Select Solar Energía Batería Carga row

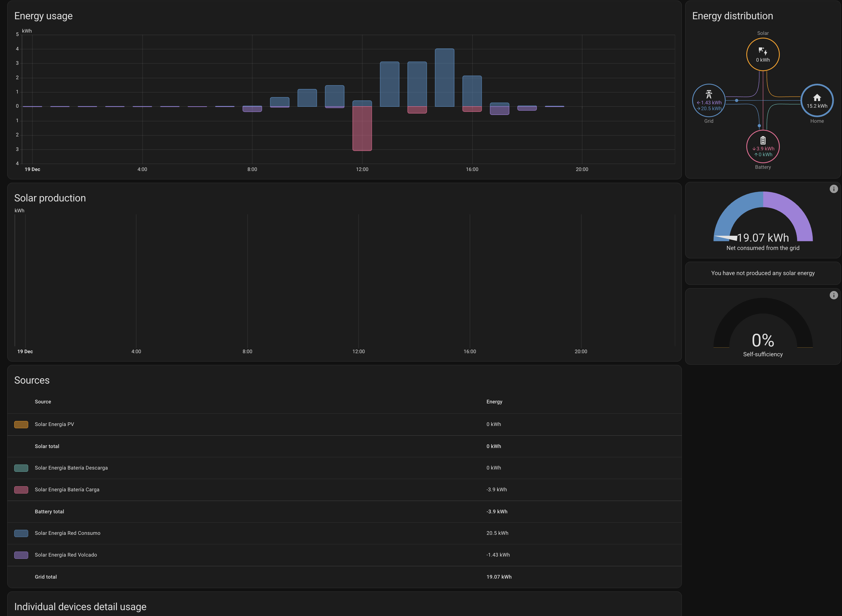coord(67,490)
